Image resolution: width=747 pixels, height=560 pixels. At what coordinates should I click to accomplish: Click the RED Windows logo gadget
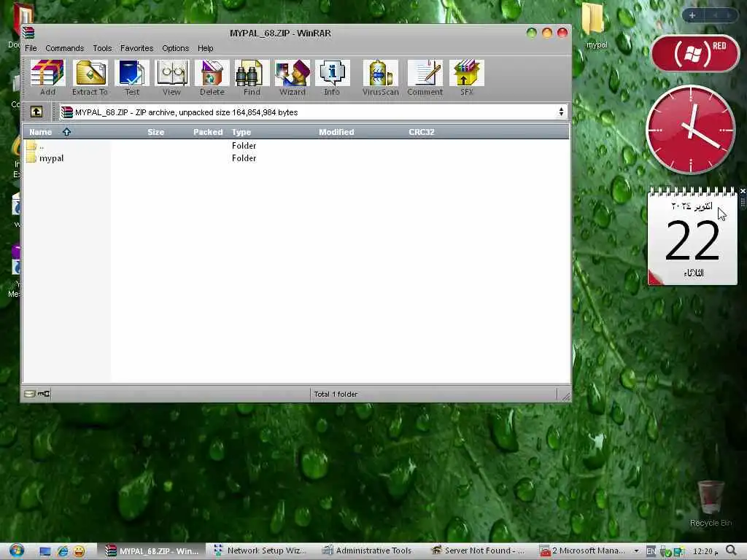pos(695,52)
